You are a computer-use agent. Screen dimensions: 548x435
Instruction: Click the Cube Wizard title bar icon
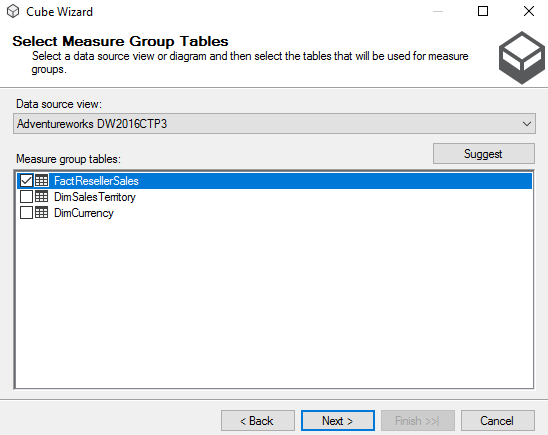[x=13, y=12]
